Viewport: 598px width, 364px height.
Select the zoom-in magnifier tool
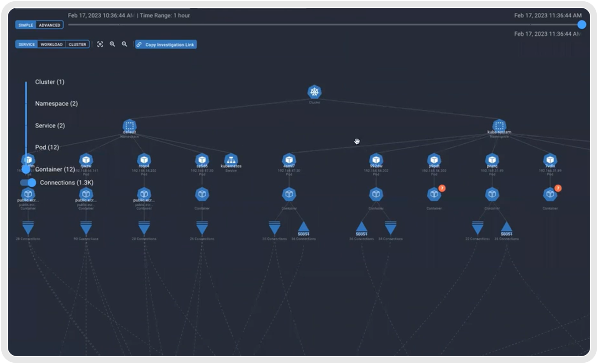(x=112, y=44)
